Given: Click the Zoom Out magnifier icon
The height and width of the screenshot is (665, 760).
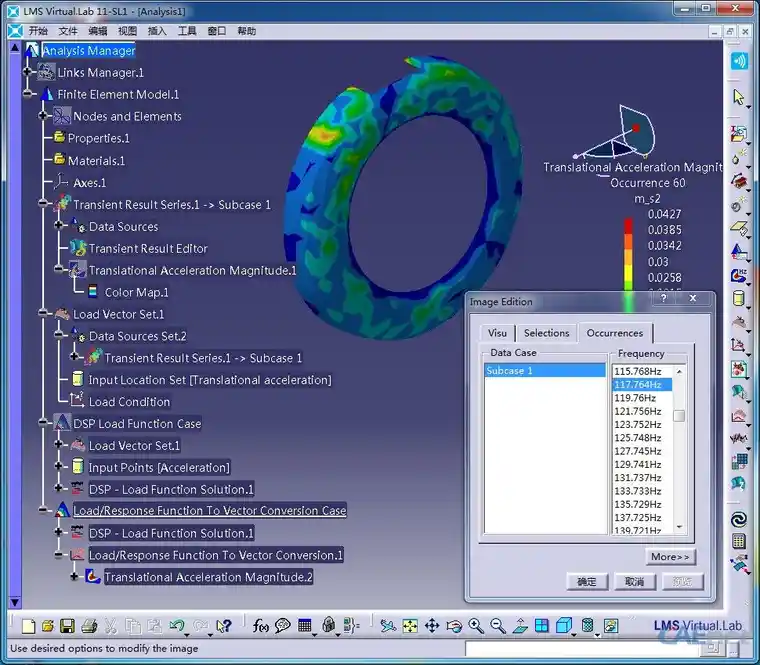Looking at the screenshot, I should coord(498,626).
